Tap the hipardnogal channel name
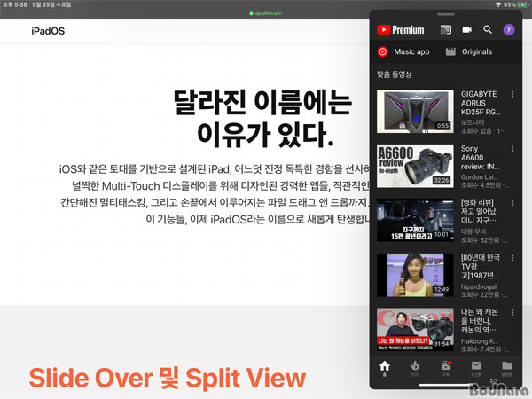 [x=479, y=286]
